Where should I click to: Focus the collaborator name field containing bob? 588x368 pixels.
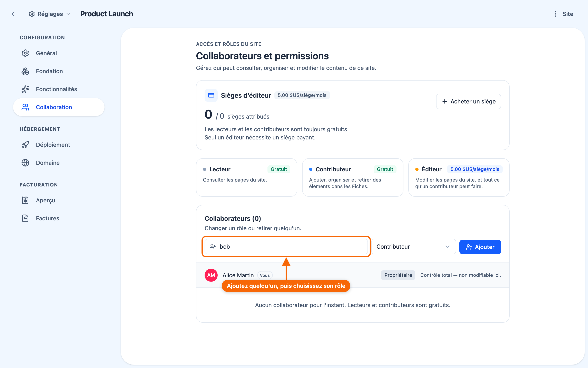pos(286,247)
